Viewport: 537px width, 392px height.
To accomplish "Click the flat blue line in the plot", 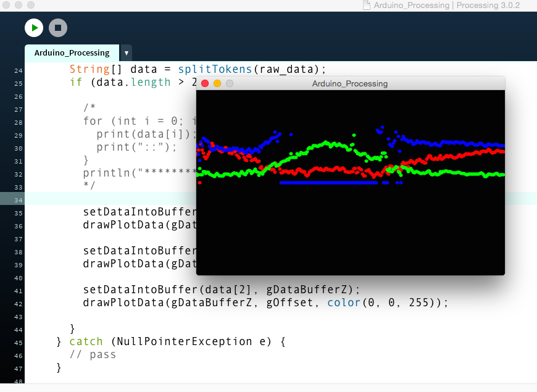I will (329, 183).
